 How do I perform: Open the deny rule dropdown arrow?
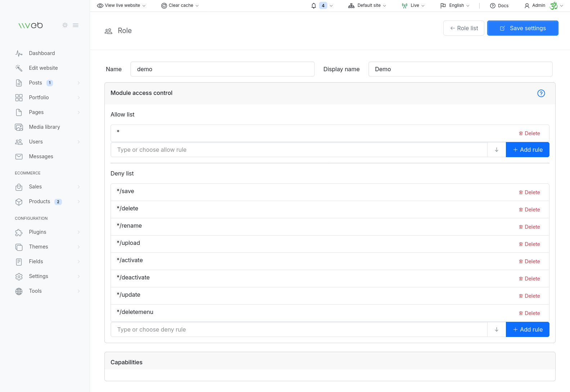pos(496,330)
